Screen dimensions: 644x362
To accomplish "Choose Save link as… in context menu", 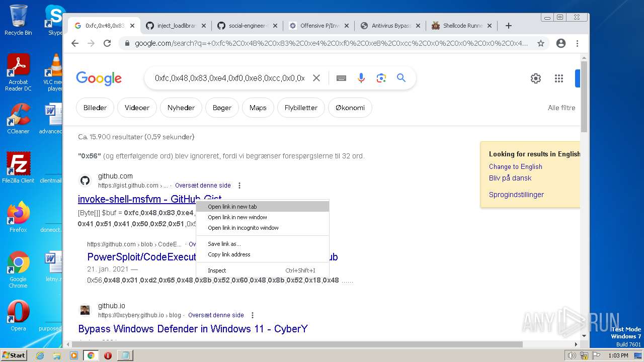I will (x=263, y=244).
